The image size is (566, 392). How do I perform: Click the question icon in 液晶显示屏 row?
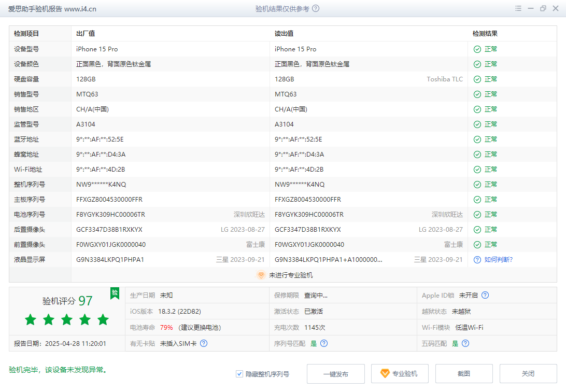click(477, 260)
